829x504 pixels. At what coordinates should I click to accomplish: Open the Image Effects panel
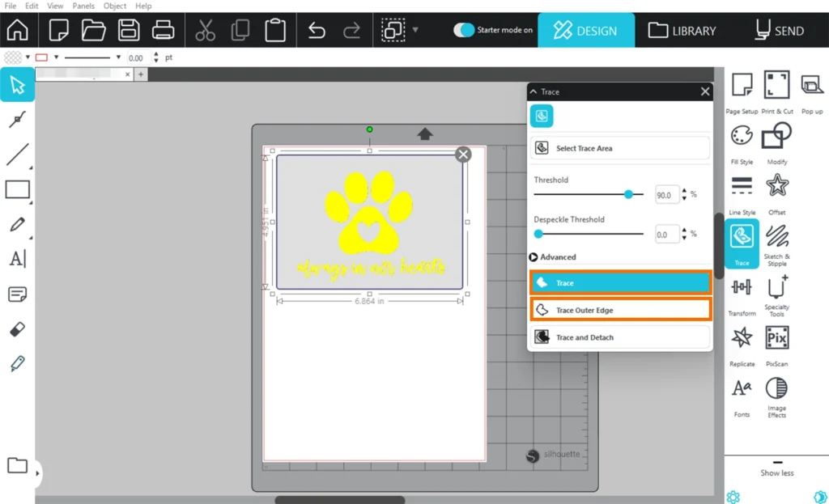click(x=776, y=388)
